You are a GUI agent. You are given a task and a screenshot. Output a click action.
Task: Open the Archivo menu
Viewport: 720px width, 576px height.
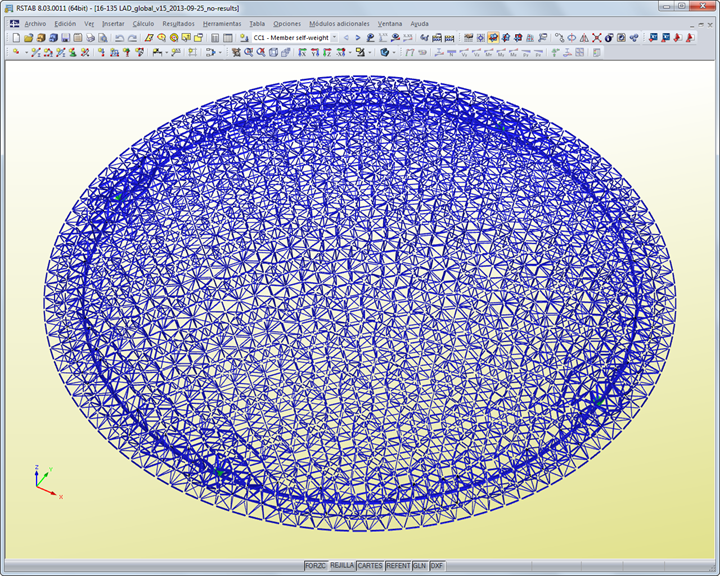[x=35, y=23]
